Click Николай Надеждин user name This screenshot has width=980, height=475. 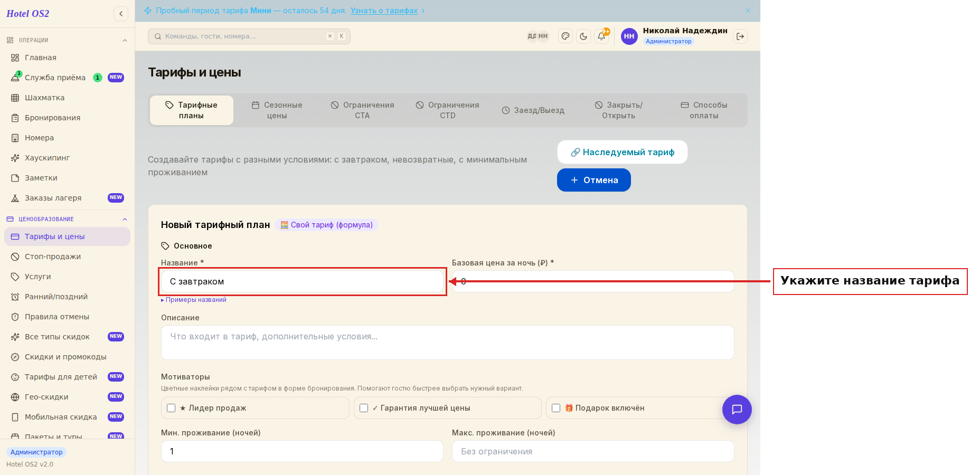(685, 31)
